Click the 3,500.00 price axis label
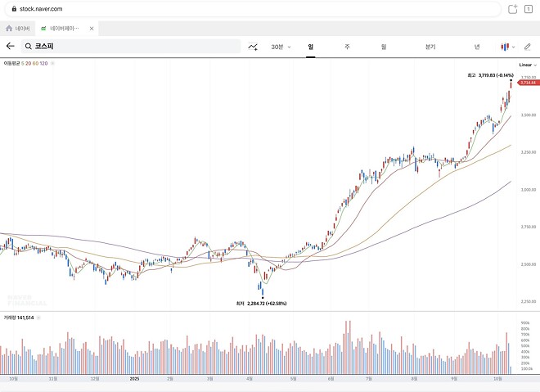 [x=529, y=115]
